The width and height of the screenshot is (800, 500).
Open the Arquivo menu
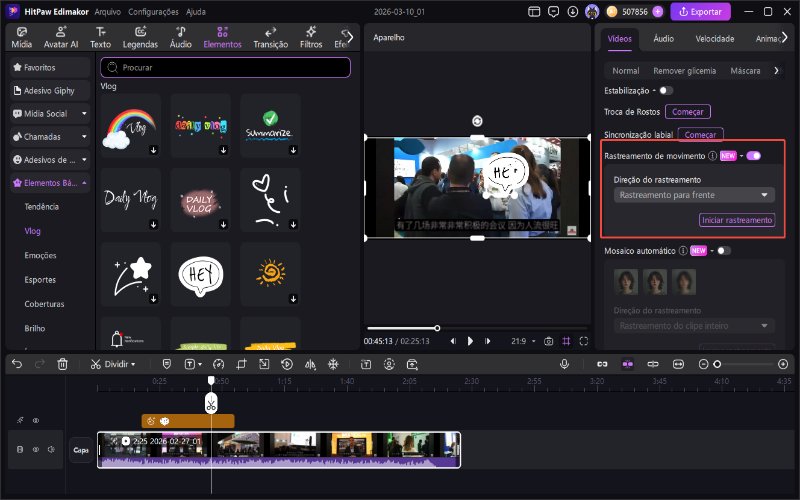point(108,12)
